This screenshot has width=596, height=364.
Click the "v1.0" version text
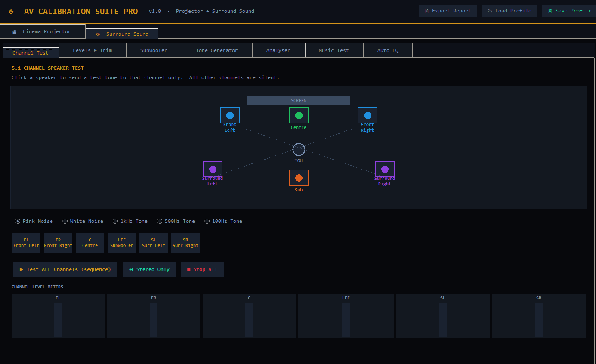(155, 11)
